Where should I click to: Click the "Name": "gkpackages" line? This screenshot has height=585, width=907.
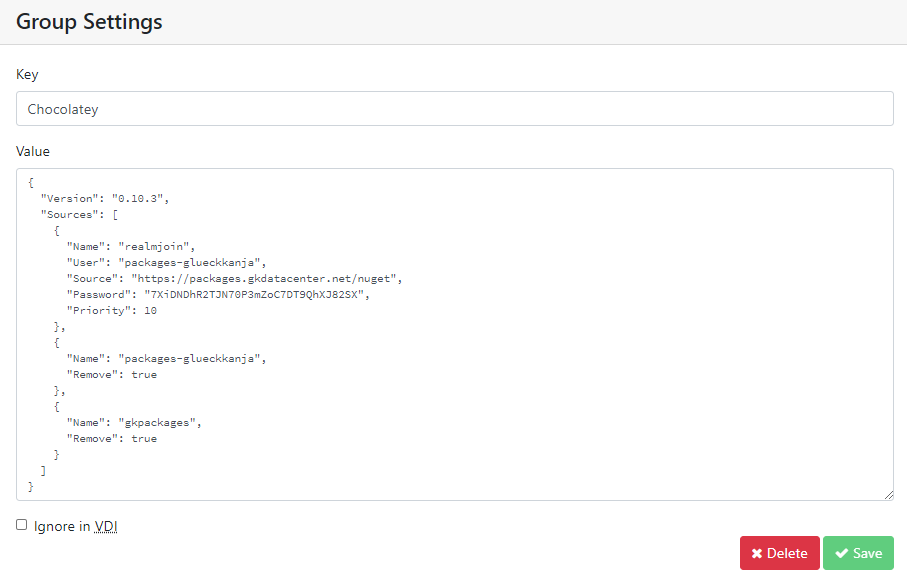(x=134, y=422)
